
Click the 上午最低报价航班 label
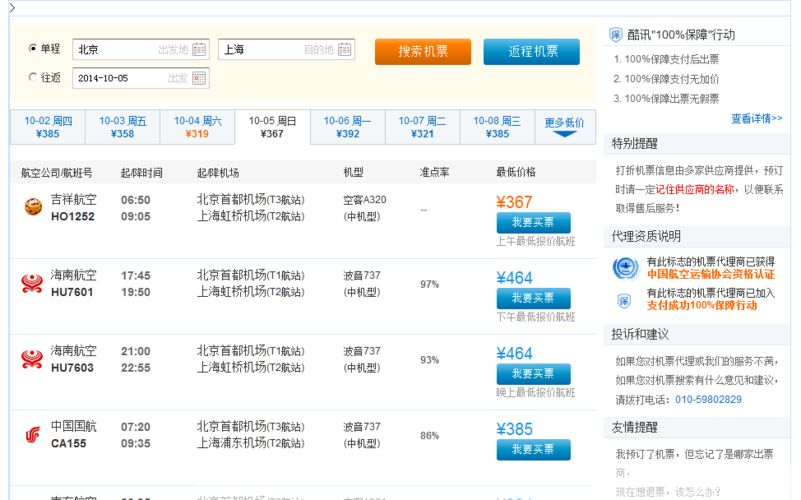click(x=536, y=241)
